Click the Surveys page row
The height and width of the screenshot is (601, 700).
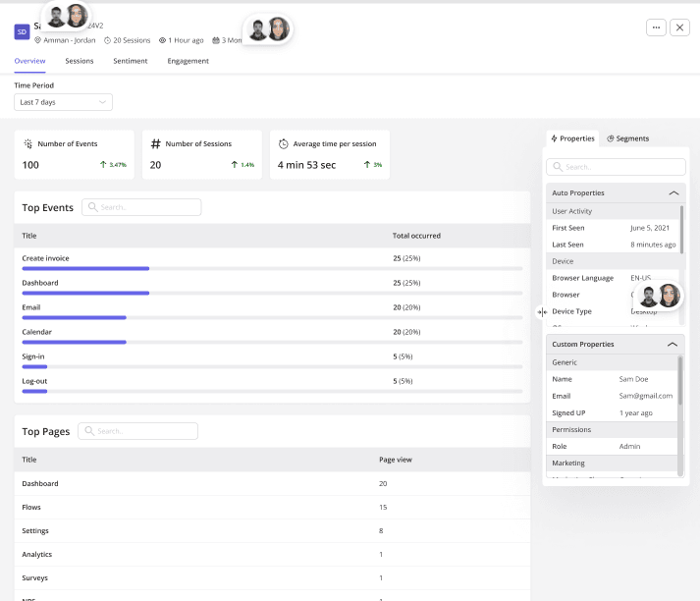point(272,578)
